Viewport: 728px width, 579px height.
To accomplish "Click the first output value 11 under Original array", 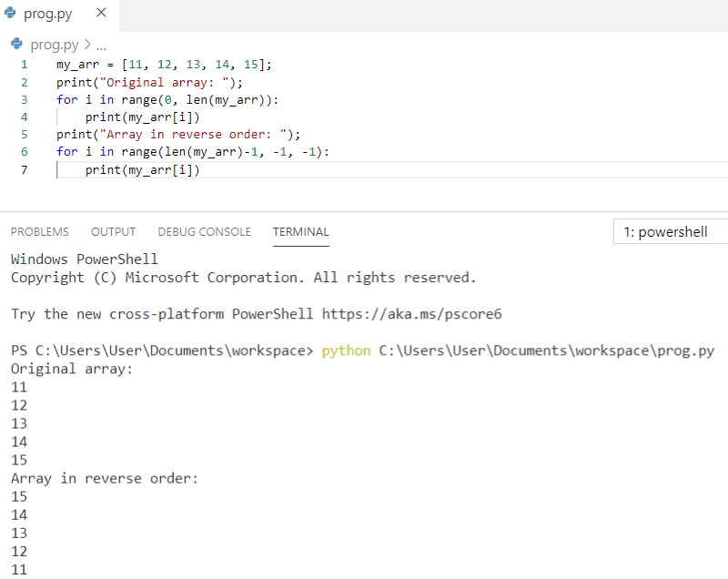I will coord(19,387).
